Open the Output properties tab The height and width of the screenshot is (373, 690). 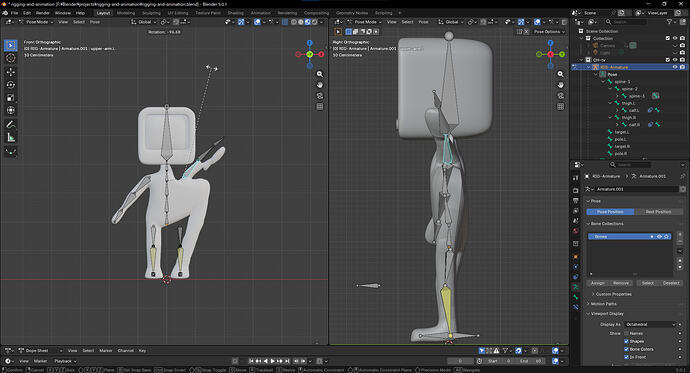click(x=576, y=201)
